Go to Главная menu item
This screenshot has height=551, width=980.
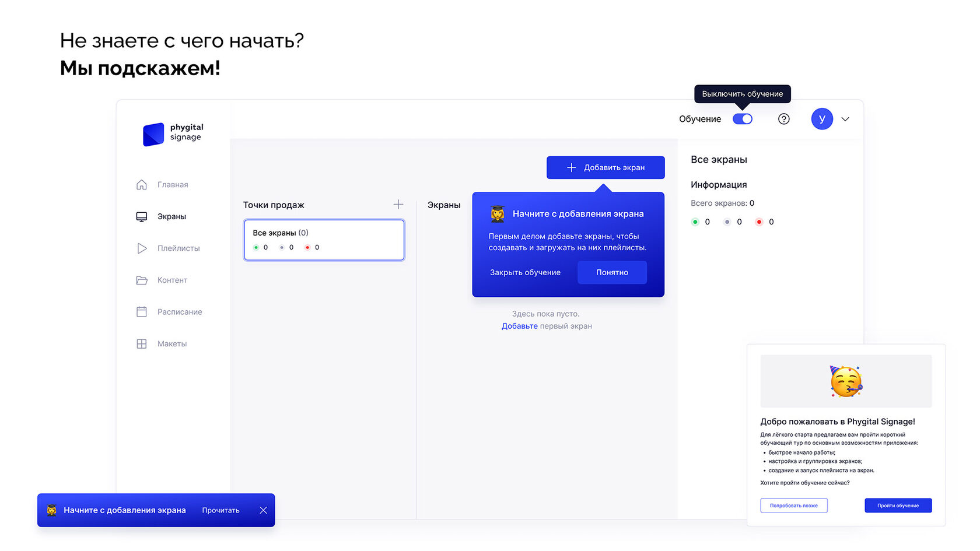click(x=173, y=185)
